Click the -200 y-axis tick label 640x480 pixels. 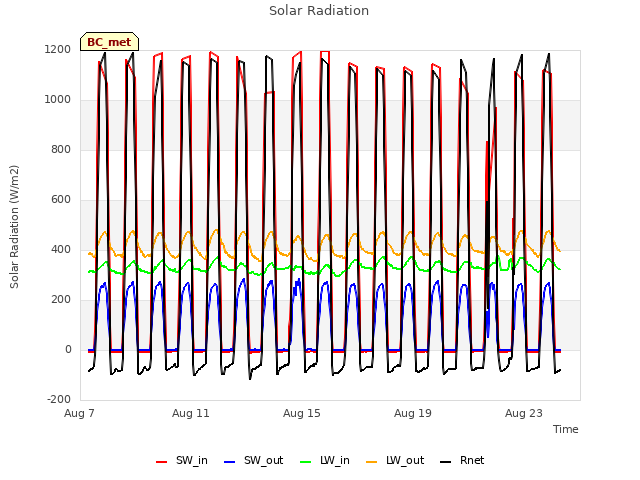click(59, 400)
